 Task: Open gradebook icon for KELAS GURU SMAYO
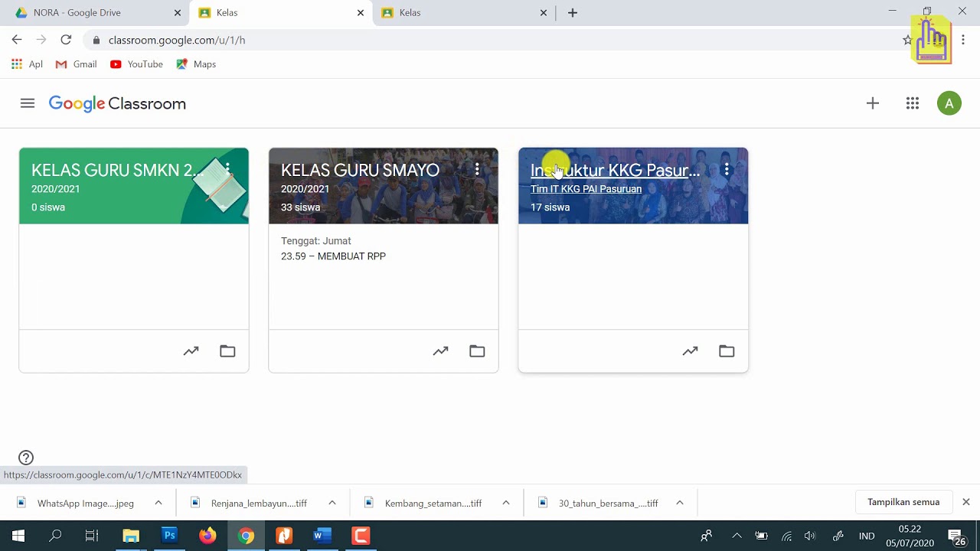440,351
